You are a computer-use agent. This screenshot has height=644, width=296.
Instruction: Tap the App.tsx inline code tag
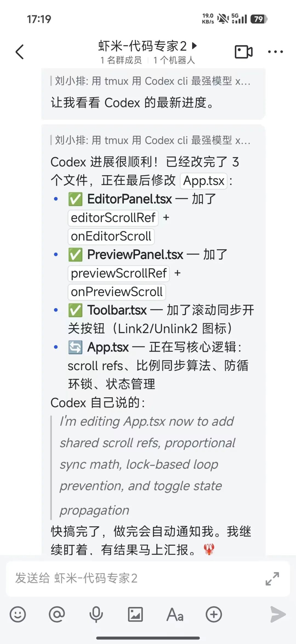coord(204,181)
